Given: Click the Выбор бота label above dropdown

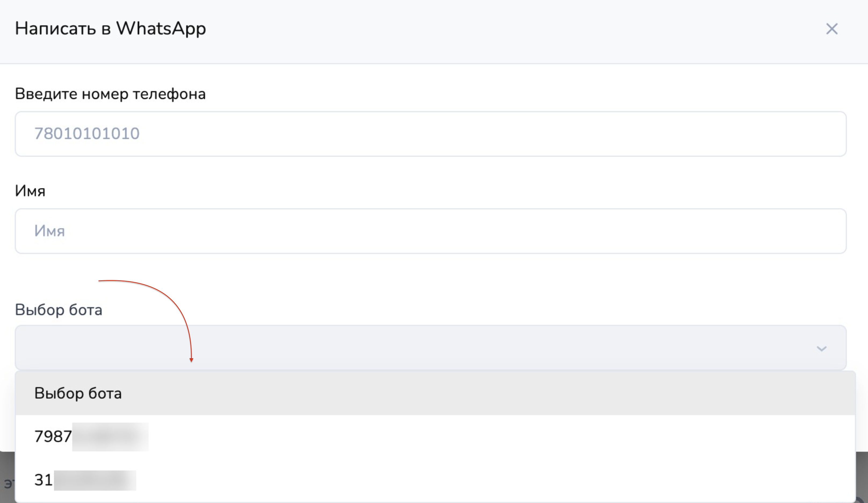Looking at the screenshot, I should coord(59,310).
